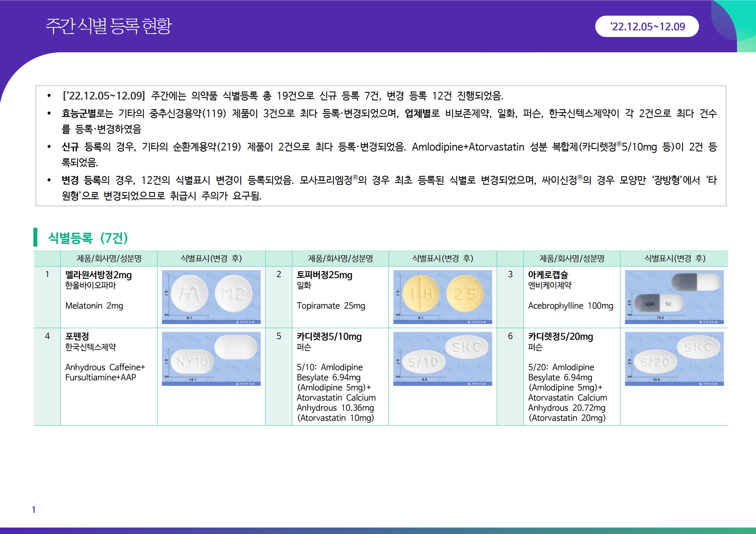Select product name 멜라원서방정2mg
The height and width of the screenshot is (534, 756).
tap(98, 275)
